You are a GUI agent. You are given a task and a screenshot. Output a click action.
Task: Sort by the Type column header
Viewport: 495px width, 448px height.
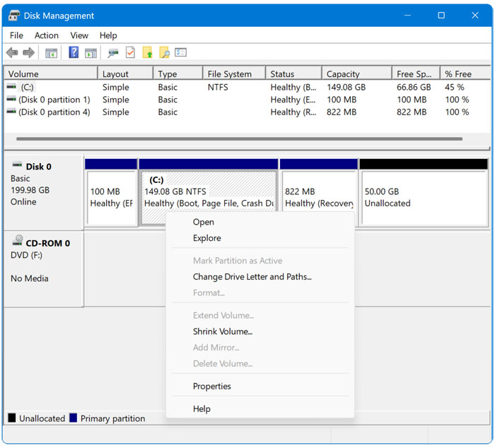pos(177,73)
